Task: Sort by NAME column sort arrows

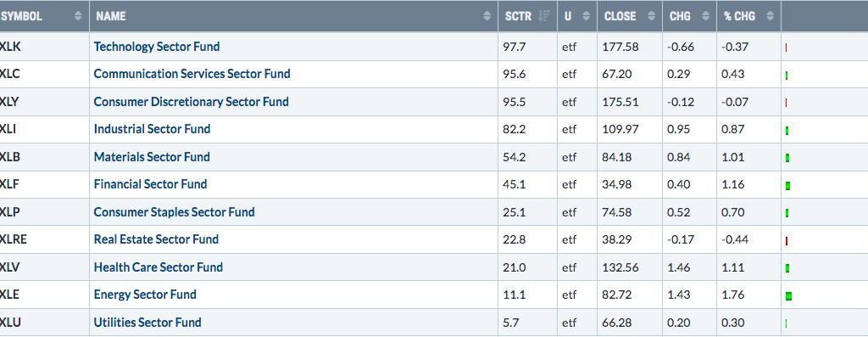Action: (487, 16)
